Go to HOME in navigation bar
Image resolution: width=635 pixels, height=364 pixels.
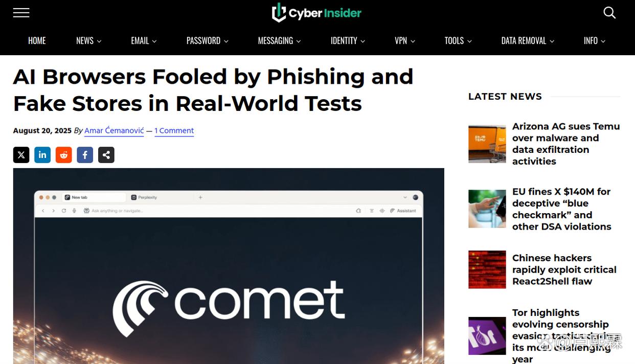pos(37,41)
